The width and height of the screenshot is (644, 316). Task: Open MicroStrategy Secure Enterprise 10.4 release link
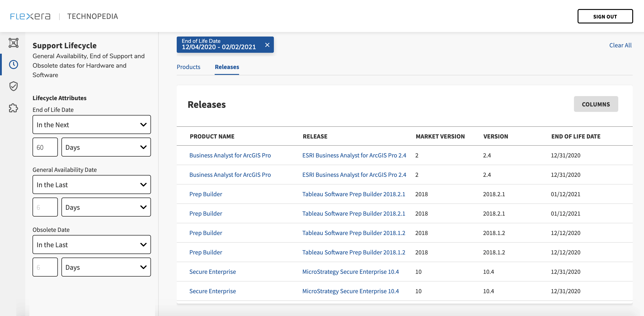pyautogui.click(x=350, y=272)
